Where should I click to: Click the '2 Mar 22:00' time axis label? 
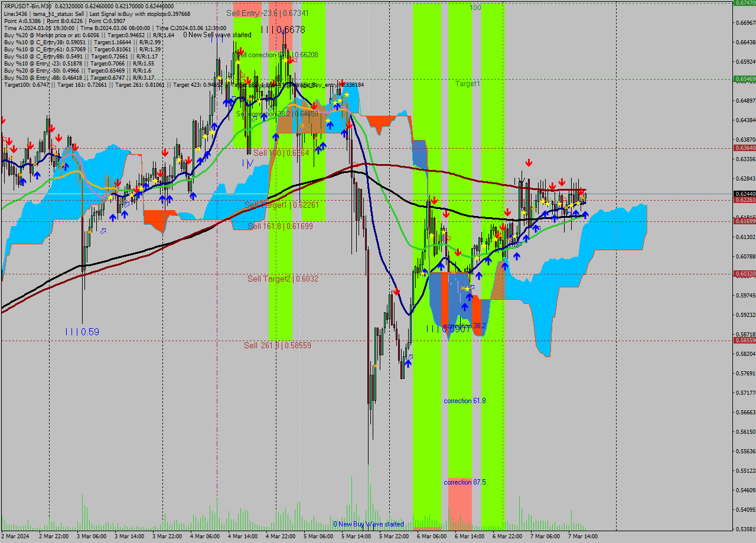point(53,537)
